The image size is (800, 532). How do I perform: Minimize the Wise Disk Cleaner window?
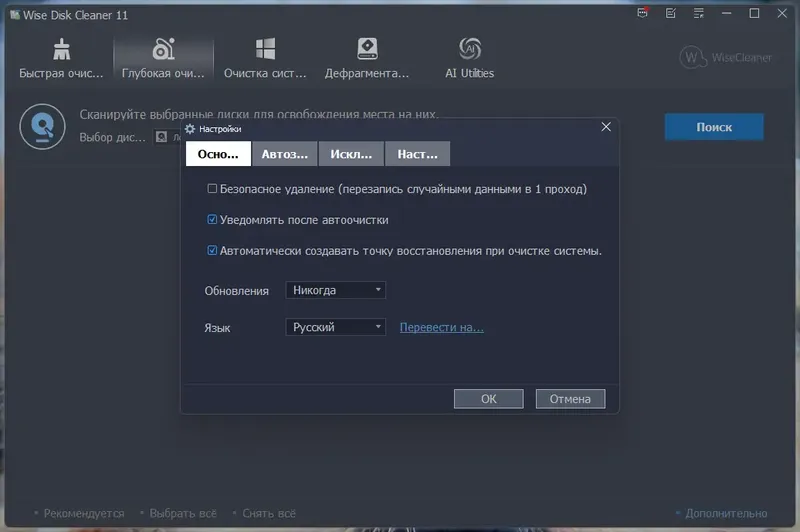coord(727,13)
